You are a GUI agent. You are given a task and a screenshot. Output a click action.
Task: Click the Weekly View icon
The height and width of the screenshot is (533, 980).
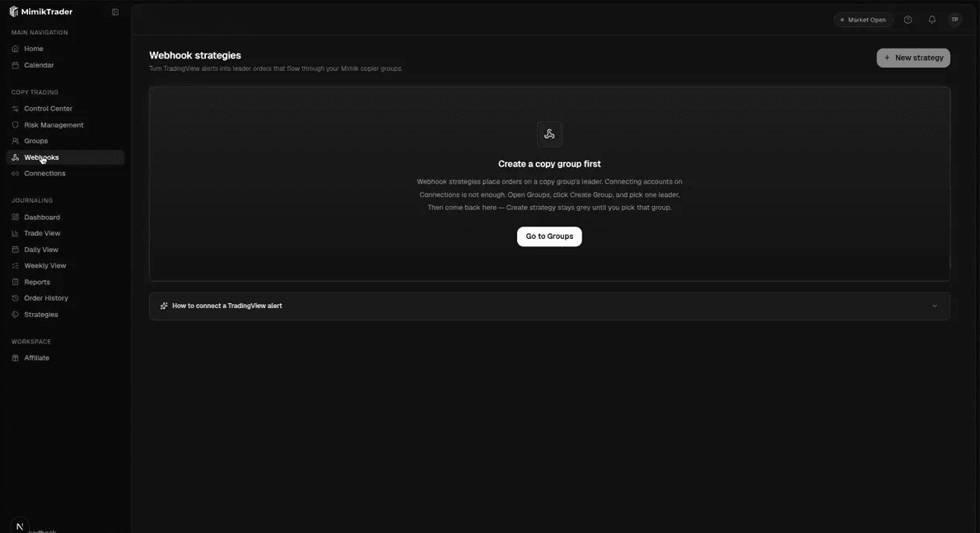15,266
